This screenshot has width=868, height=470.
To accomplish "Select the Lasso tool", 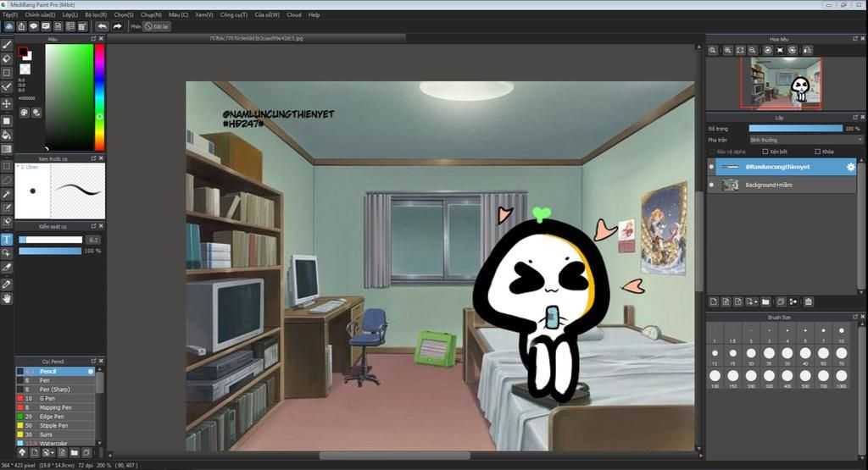I will point(7,180).
